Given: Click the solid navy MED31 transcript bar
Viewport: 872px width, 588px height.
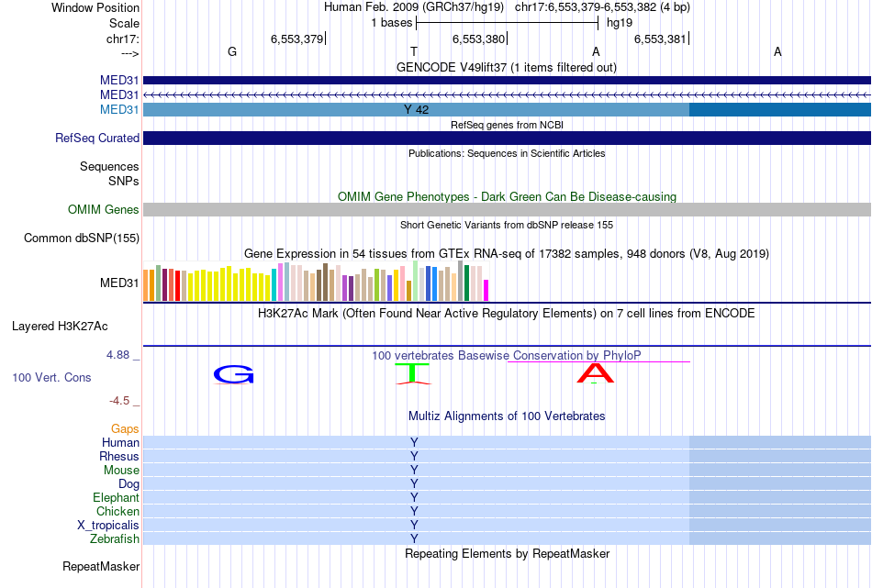Looking at the screenshot, I should (507, 80).
